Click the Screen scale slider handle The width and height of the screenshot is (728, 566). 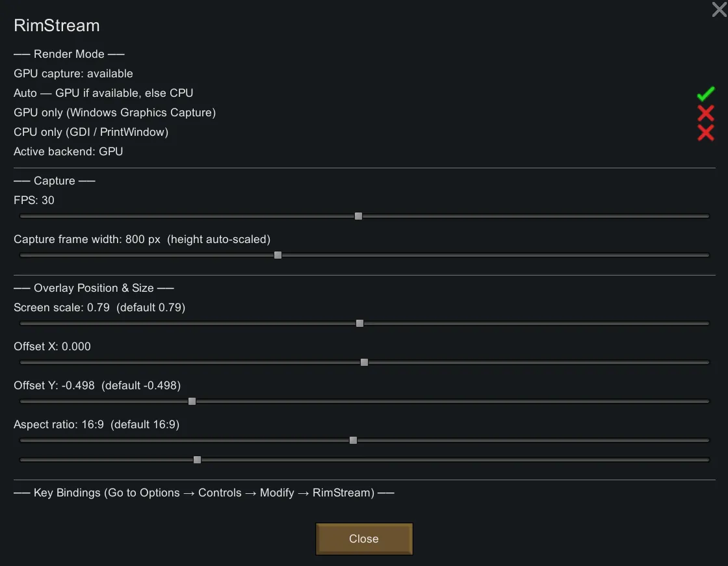[359, 324]
